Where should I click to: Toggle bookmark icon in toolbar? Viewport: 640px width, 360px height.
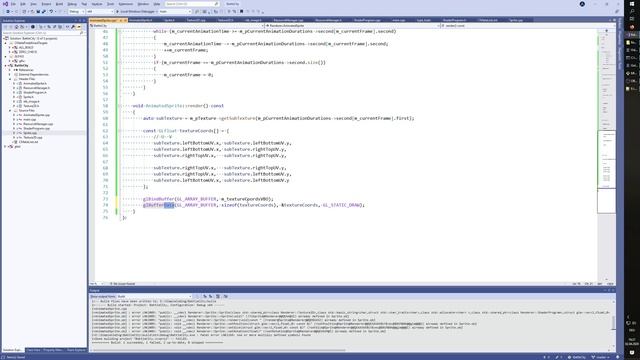pyautogui.click(x=241, y=11)
